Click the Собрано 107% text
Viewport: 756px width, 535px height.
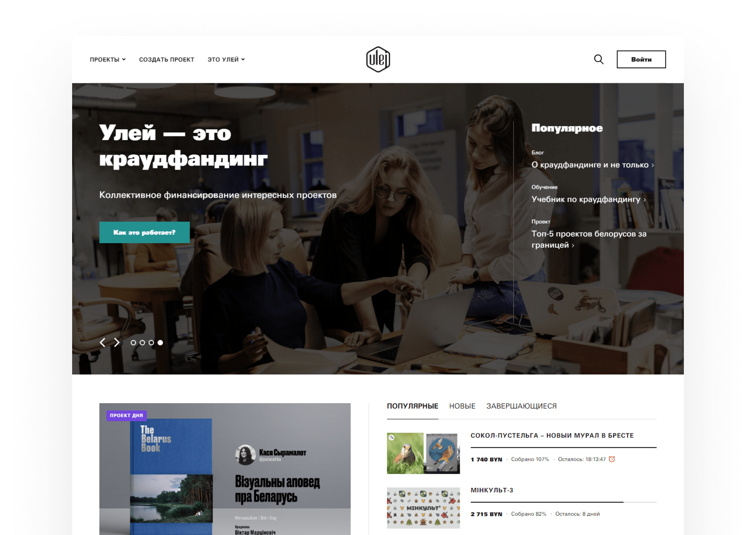pyautogui.click(x=530, y=459)
